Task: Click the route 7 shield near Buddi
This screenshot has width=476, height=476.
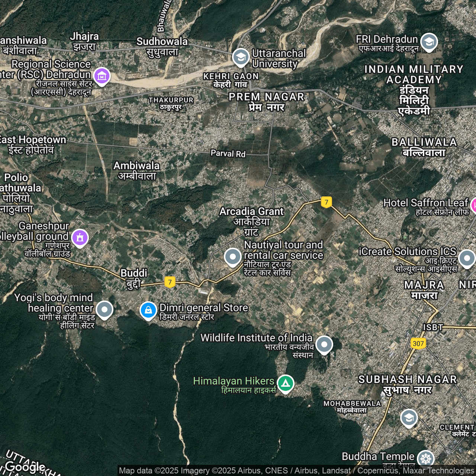Action: pyautogui.click(x=170, y=282)
